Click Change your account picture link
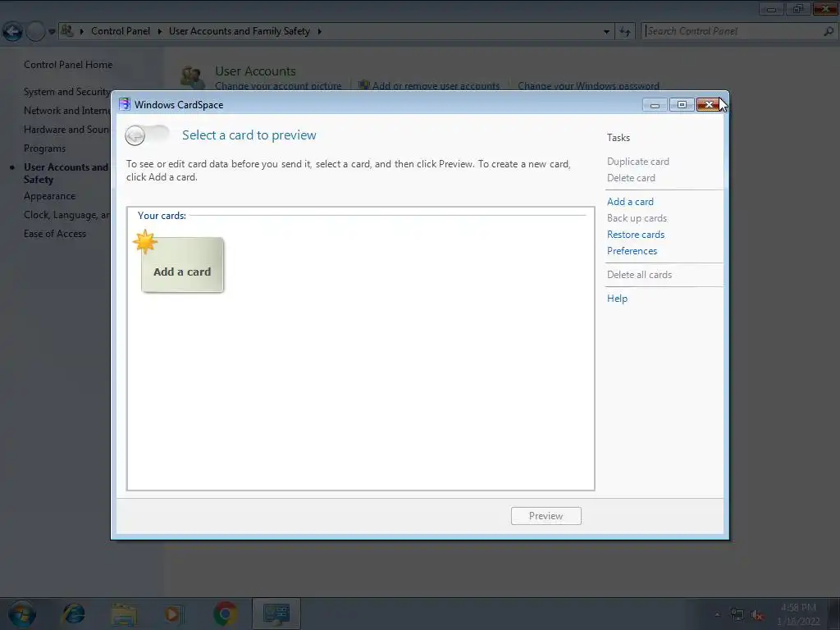This screenshot has height=630, width=840. 278,85
